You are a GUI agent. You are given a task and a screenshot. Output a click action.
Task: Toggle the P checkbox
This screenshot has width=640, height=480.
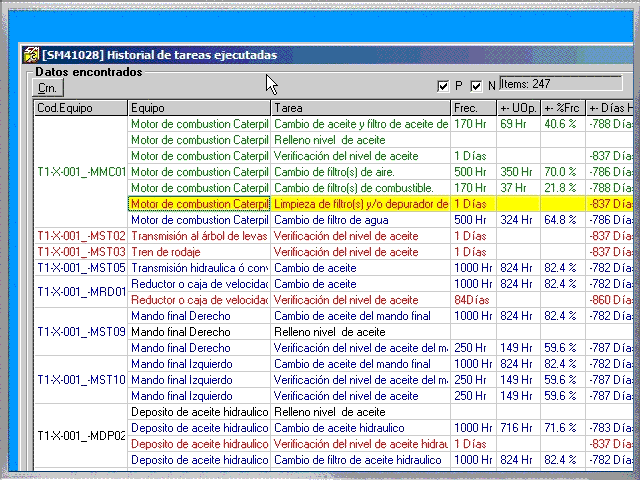(x=442, y=86)
